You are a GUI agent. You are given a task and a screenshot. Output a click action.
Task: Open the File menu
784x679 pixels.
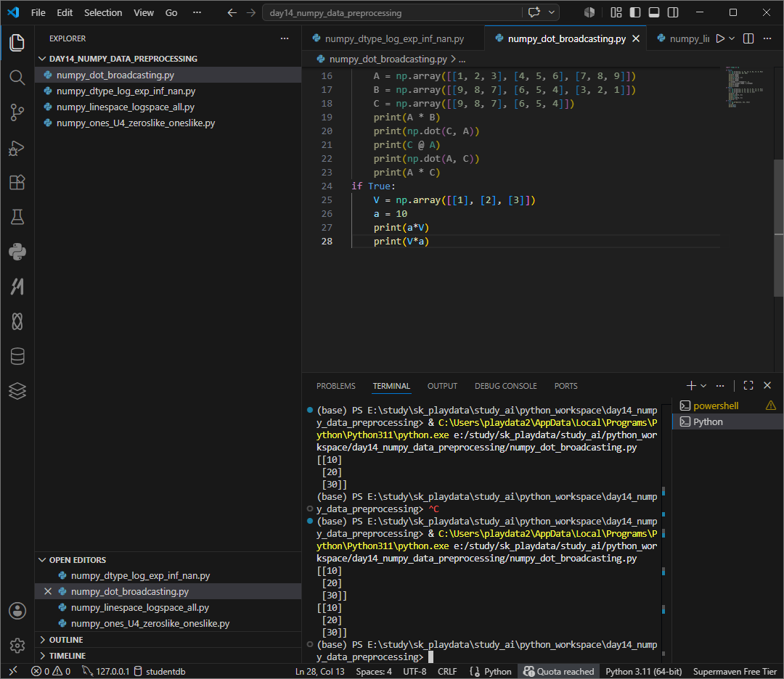point(38,12)
